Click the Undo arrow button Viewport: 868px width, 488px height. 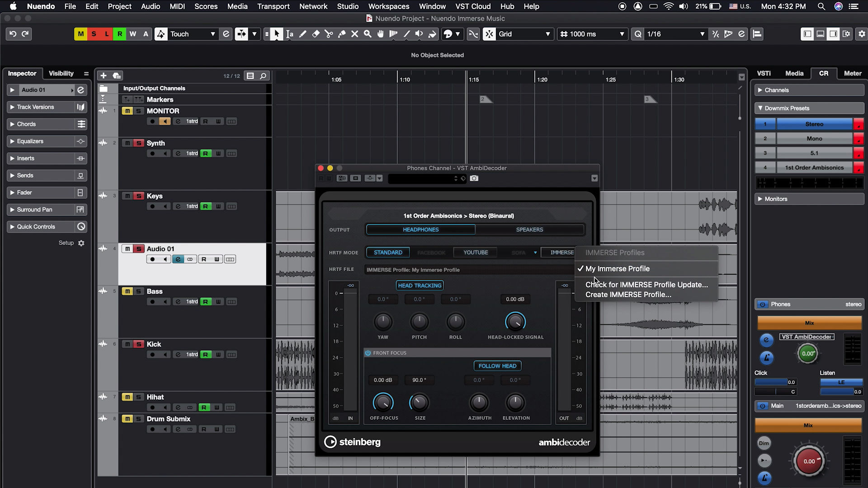coord(13,34)
